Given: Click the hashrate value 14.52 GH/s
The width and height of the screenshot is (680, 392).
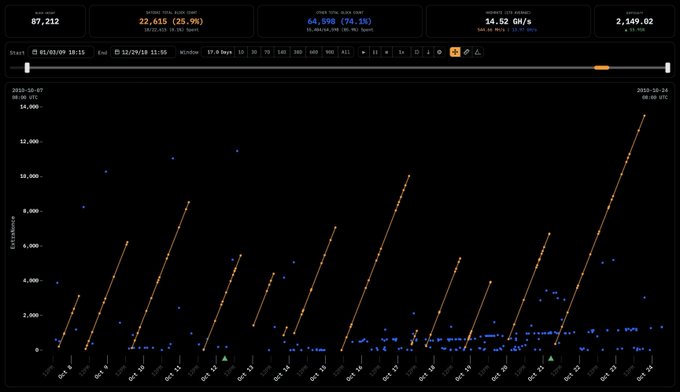Looking at the screenshot, I should click(508, 21).
